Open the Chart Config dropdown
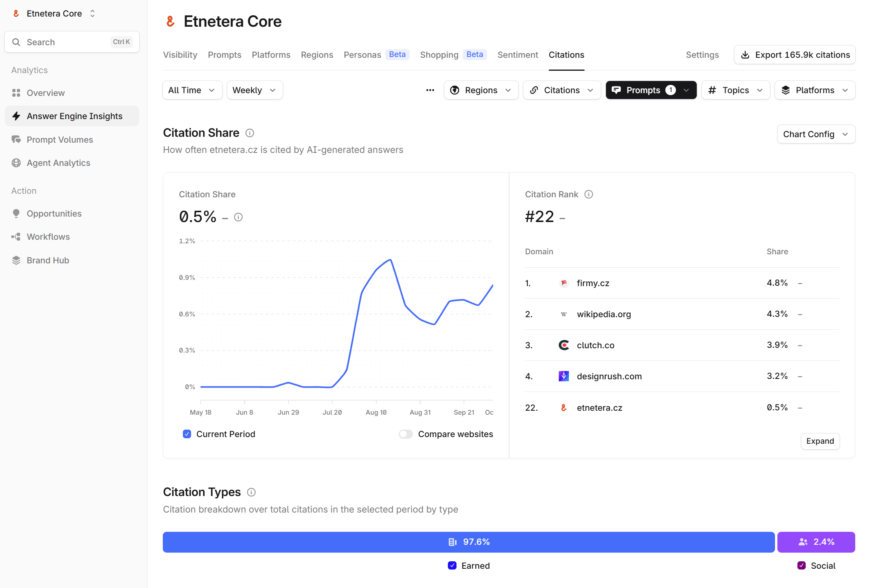869x588 pixels. [x=816, y=134]
